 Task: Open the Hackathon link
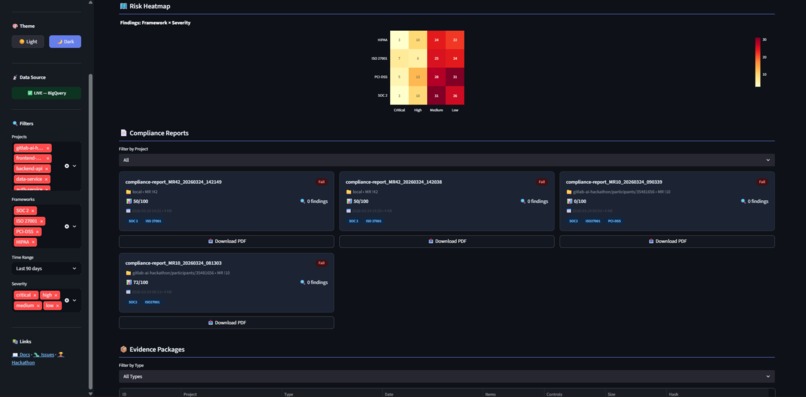point(23,363)
